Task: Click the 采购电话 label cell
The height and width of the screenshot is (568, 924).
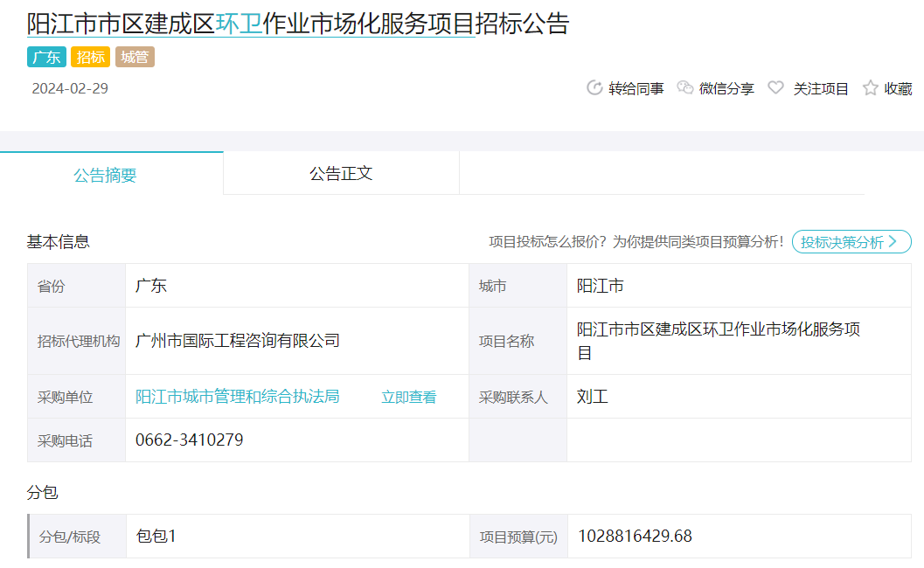Action: pyautogui.click(x=77, y=440)
